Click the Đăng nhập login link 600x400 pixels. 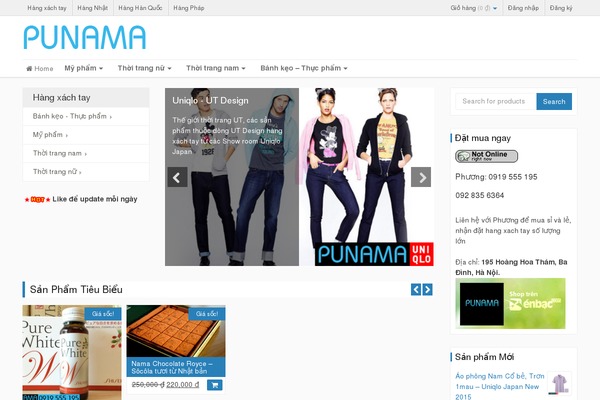(x=523, y=8)
